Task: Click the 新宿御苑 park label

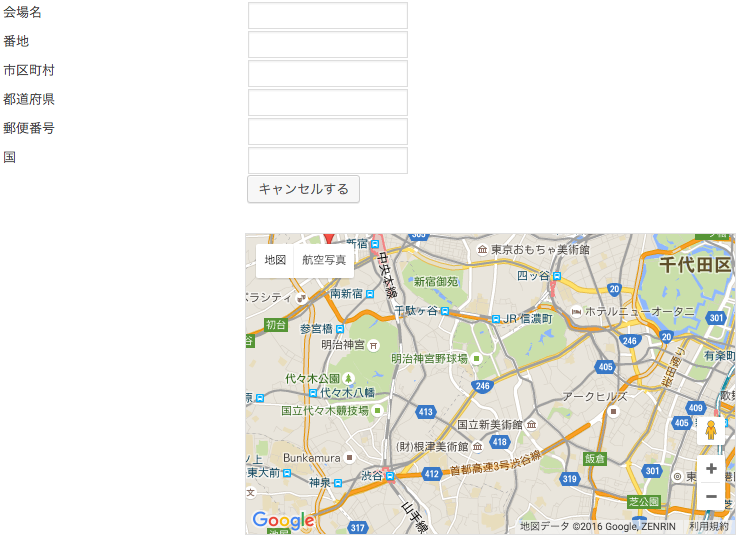Action: 436,282
